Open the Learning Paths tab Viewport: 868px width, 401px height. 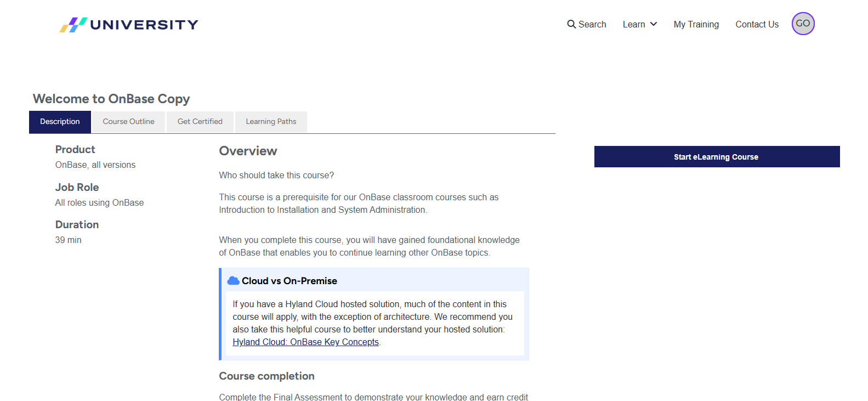[271, 122]
